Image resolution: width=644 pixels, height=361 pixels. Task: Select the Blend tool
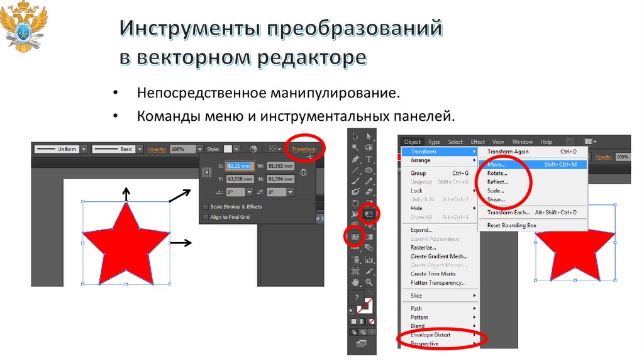point(369,248)
